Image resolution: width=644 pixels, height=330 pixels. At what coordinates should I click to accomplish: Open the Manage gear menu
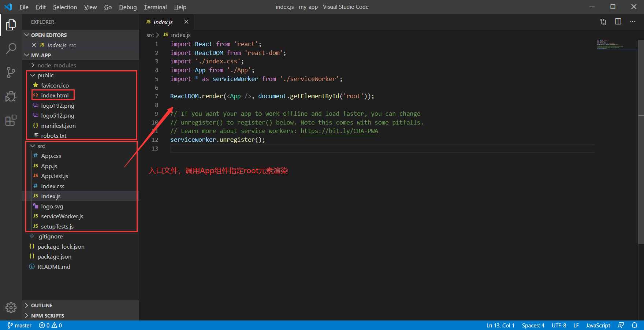point(11,308)
